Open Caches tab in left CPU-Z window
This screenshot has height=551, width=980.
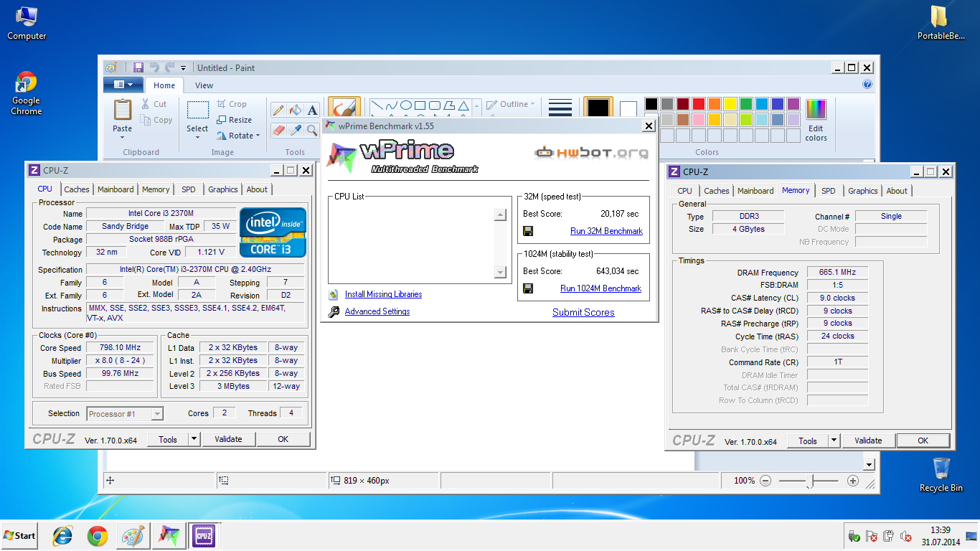(x=77, y=189)
